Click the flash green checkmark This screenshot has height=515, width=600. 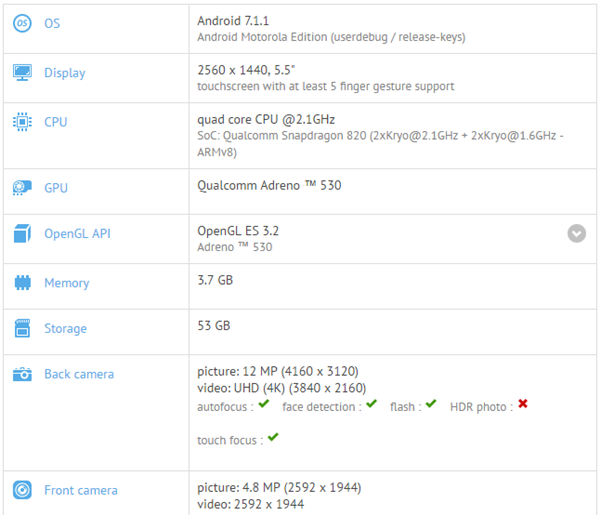click(x=431, y=404)
